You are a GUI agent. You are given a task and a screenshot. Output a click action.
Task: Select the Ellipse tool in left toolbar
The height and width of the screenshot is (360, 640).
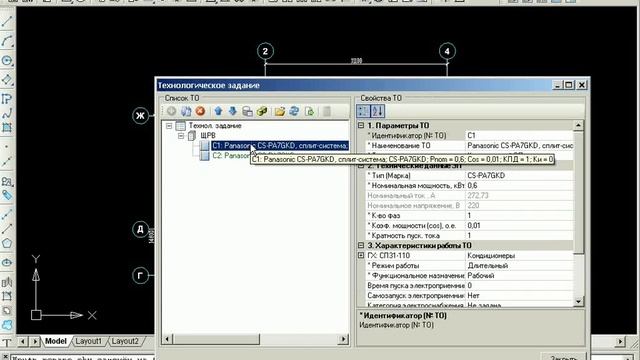point(7,262)
